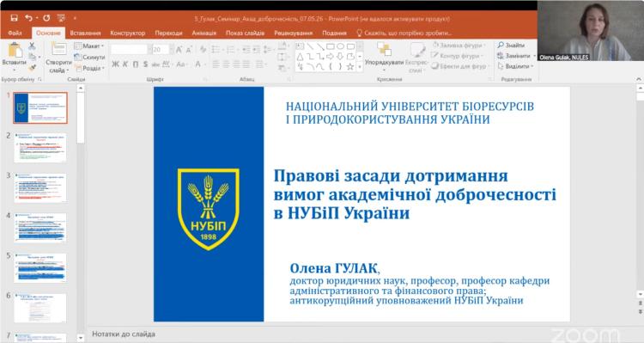Justify text alignment
This screenshot has width=644, height=343.
click(x=246, y=64)
